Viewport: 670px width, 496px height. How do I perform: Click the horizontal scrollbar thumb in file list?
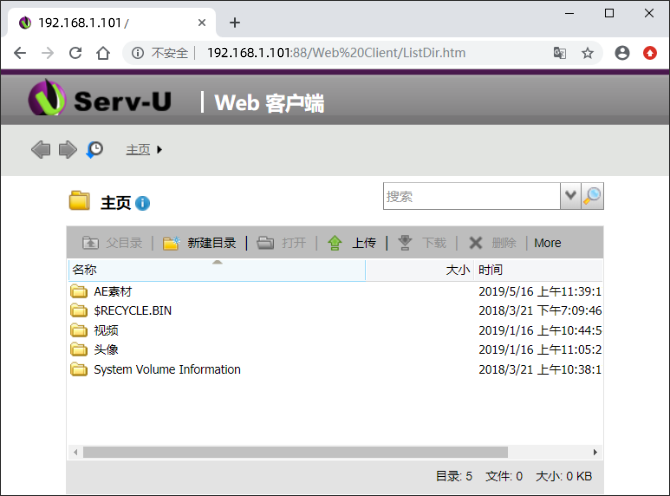(x=295, y=452)
